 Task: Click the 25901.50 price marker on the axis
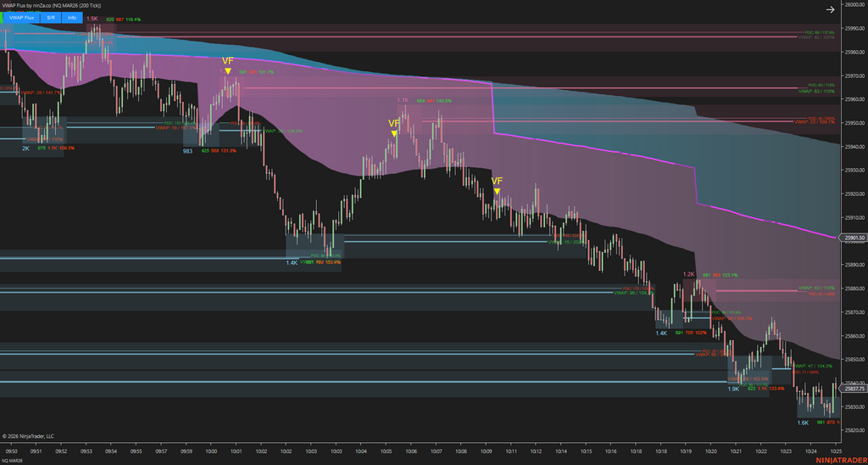click(x=854, y=238)
